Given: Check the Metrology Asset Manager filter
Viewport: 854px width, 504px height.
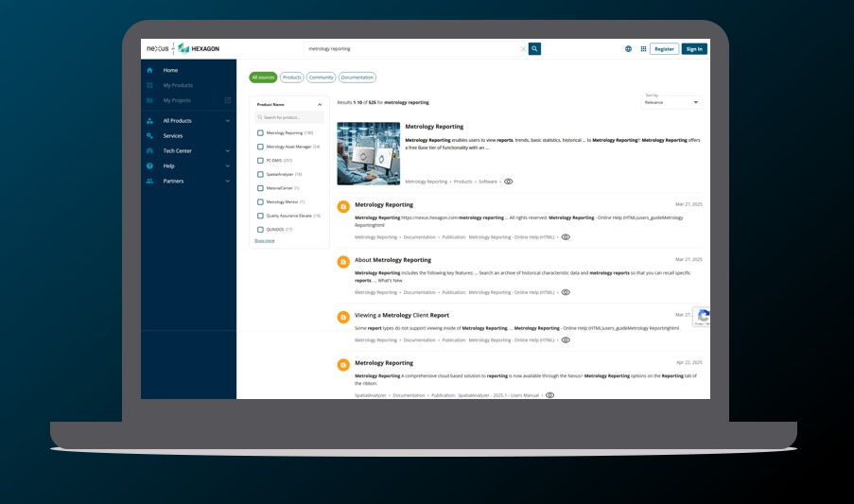Looking at the screenshot, I should click(260, 147).
